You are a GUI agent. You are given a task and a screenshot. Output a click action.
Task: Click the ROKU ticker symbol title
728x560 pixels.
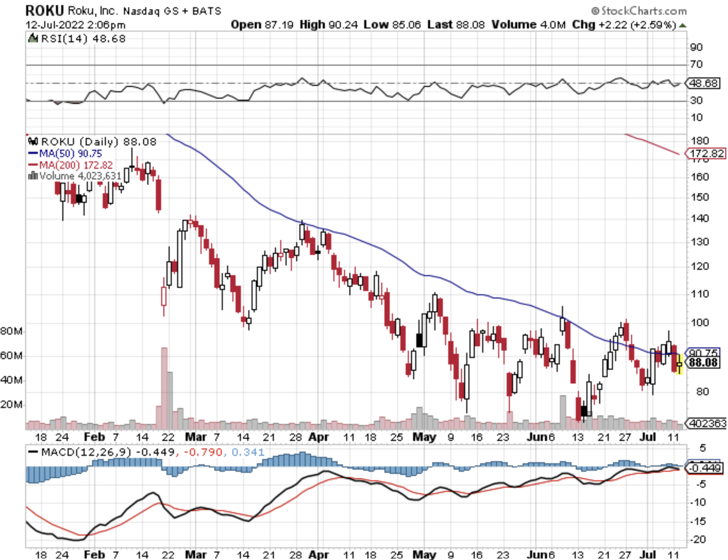(45, 10)
